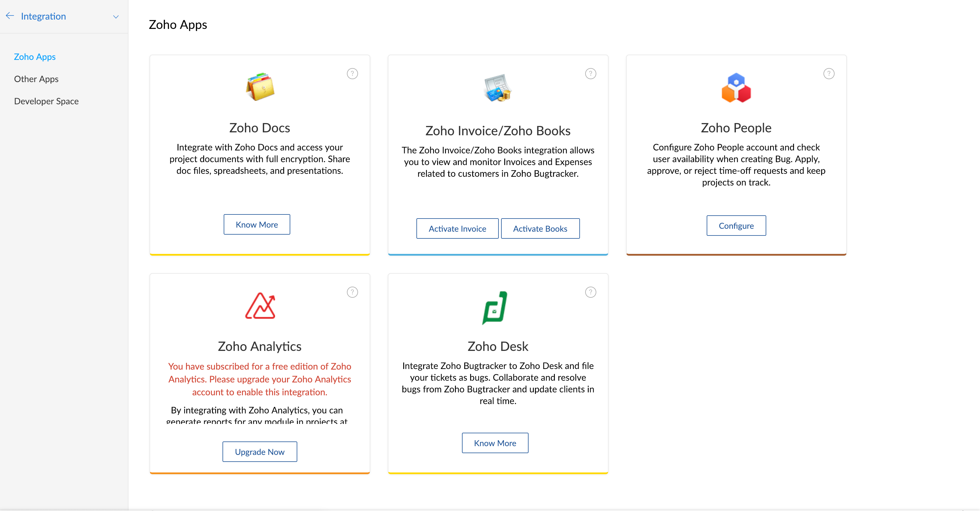Open help icon on Zoho Desk card

590,292
